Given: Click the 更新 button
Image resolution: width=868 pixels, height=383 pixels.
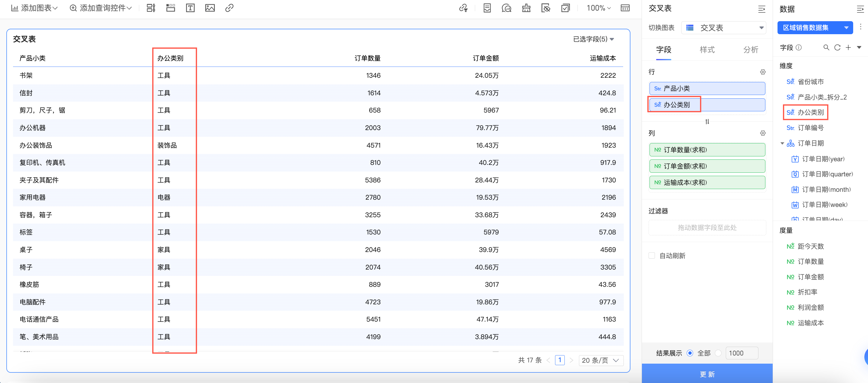Looking at the screenshot, I should (707, 374).
